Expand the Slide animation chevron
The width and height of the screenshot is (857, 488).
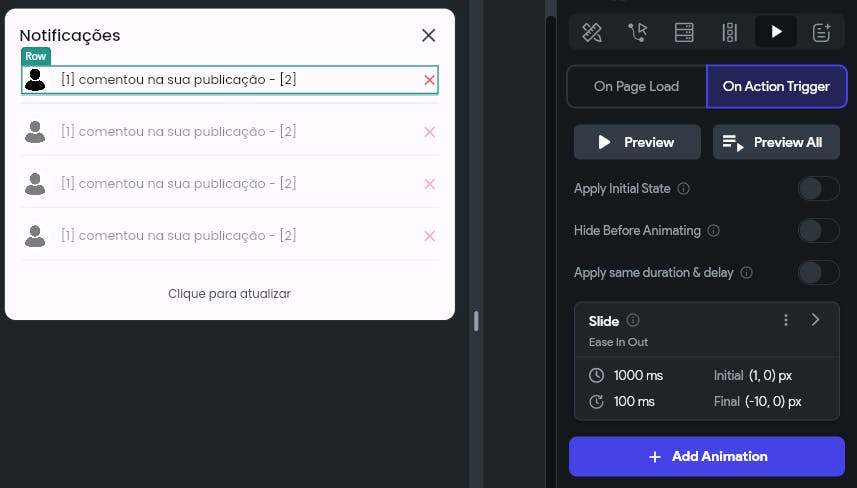[x=816, y=320]
